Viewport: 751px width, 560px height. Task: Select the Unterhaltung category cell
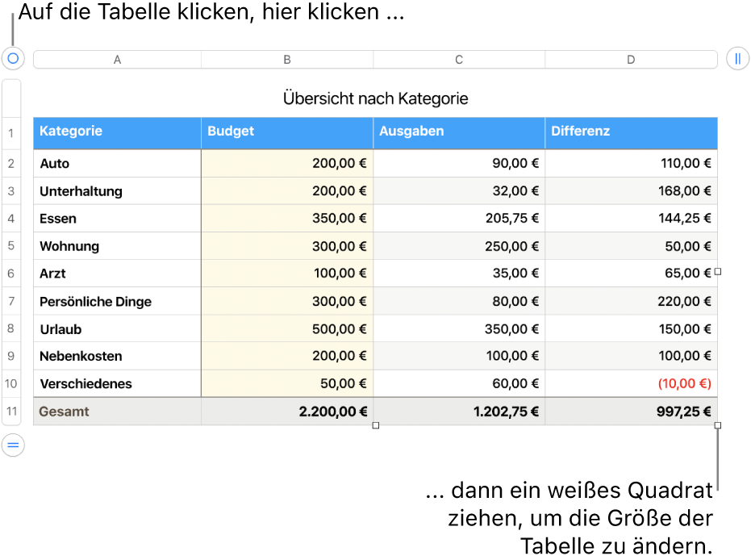point(117,191)
